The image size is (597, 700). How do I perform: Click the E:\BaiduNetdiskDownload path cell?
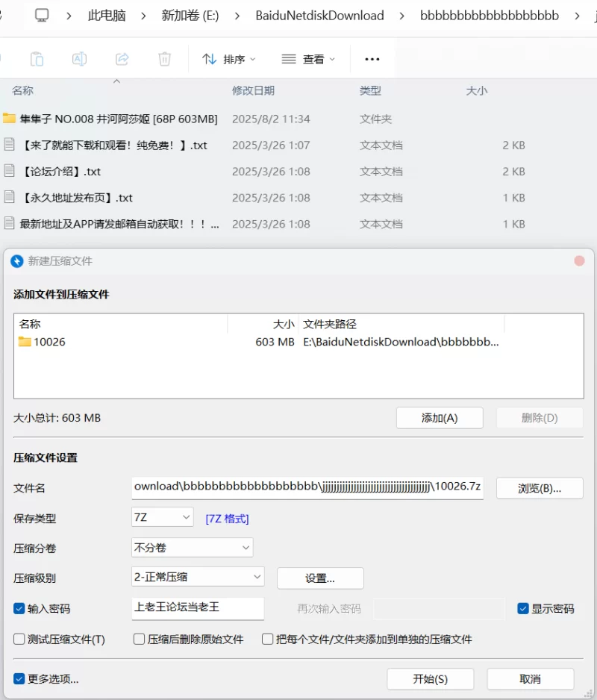coord(401,342)
